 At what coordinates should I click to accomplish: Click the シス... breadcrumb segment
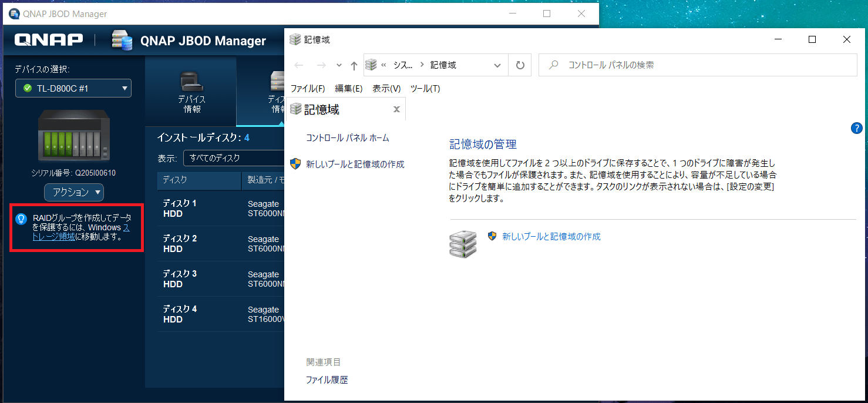(x=403, y=65)
